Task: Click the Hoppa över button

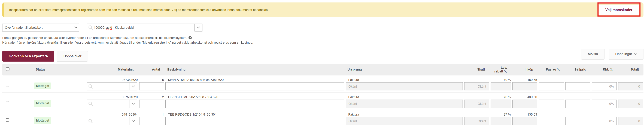Action: (x=72, y=56)
